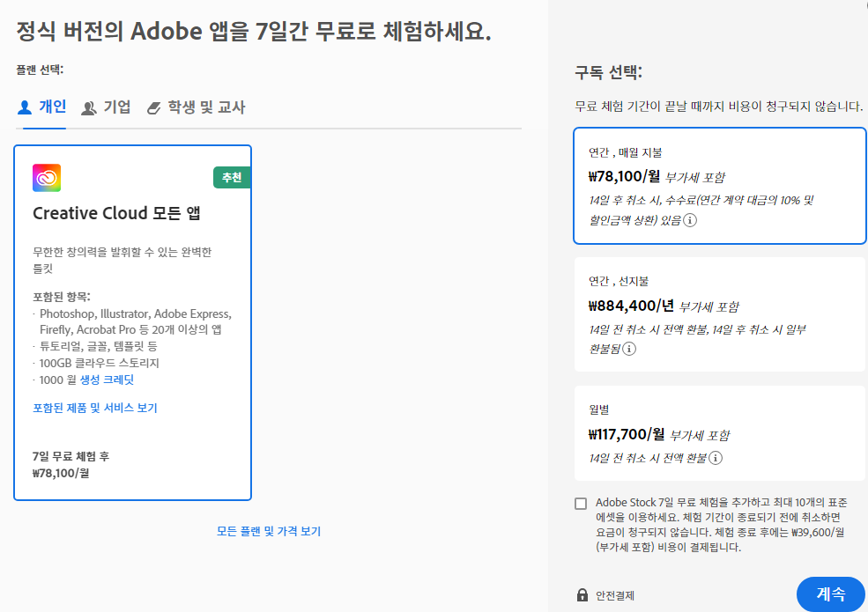This screenshot has height=612, width=868.
Task: Click the Adobe Stock trial description text
Action: click(722, 525)
